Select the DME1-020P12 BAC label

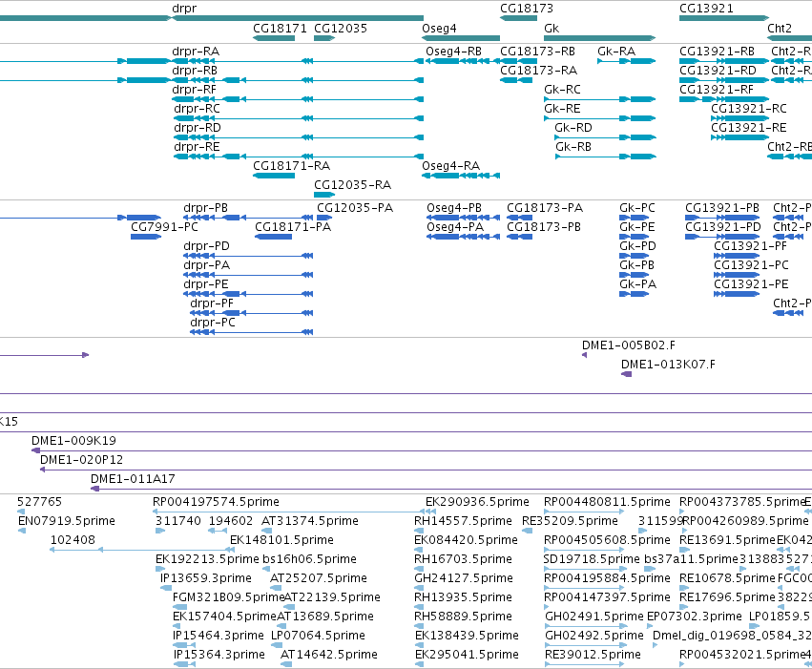[81, 460]
